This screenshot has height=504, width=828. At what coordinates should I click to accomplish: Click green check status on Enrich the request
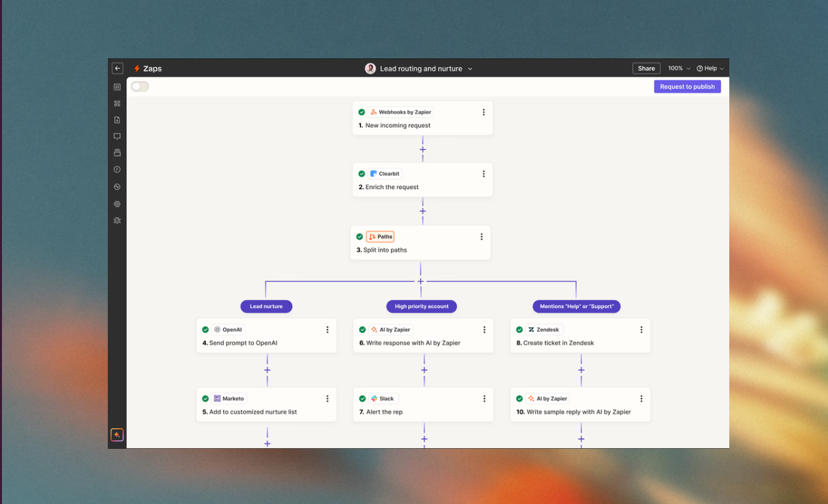point(362,173)
